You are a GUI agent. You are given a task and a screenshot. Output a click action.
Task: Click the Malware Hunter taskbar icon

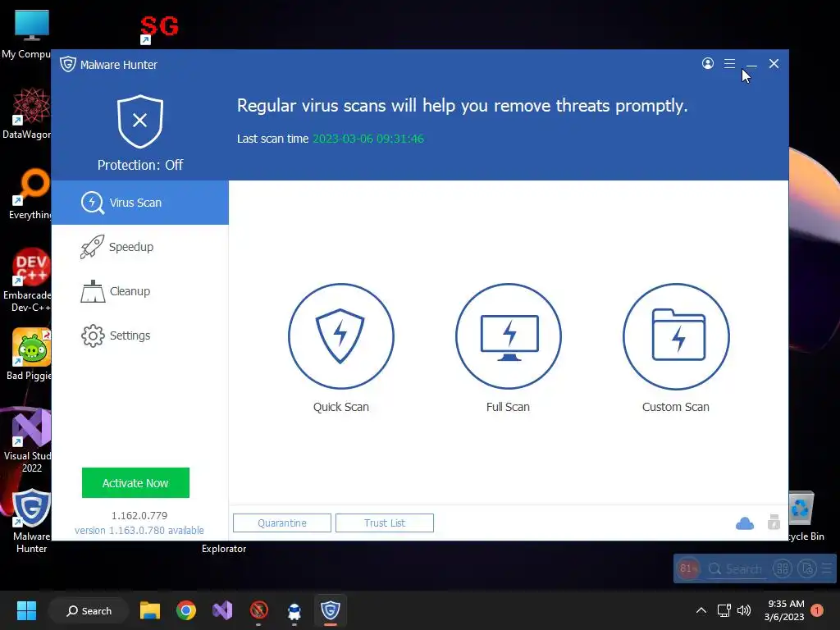click(x=331, y=610)
